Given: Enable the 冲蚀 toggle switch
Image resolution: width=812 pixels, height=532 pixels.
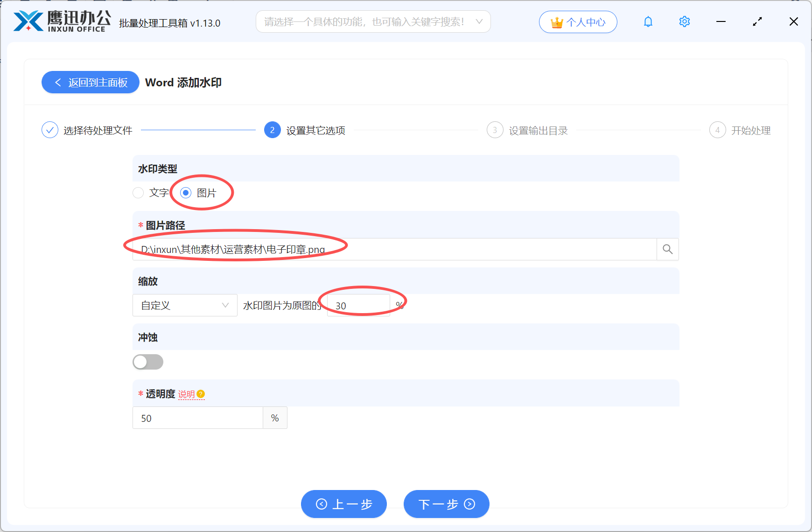Looking at the screenshot, I should [148, 362].
